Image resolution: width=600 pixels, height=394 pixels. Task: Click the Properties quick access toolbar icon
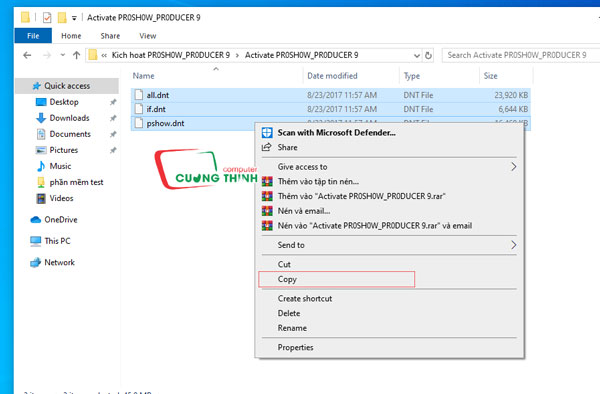click(47, 18)
